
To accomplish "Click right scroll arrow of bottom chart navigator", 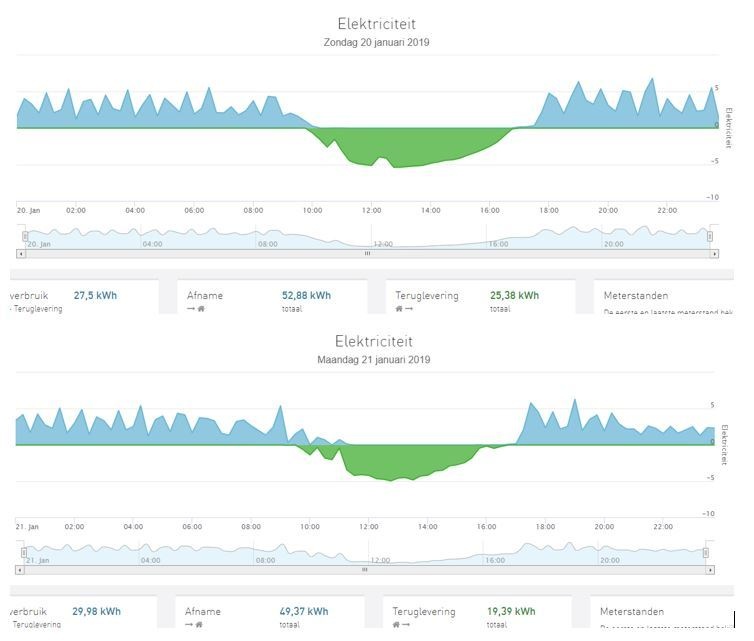I will pos(710,570).
